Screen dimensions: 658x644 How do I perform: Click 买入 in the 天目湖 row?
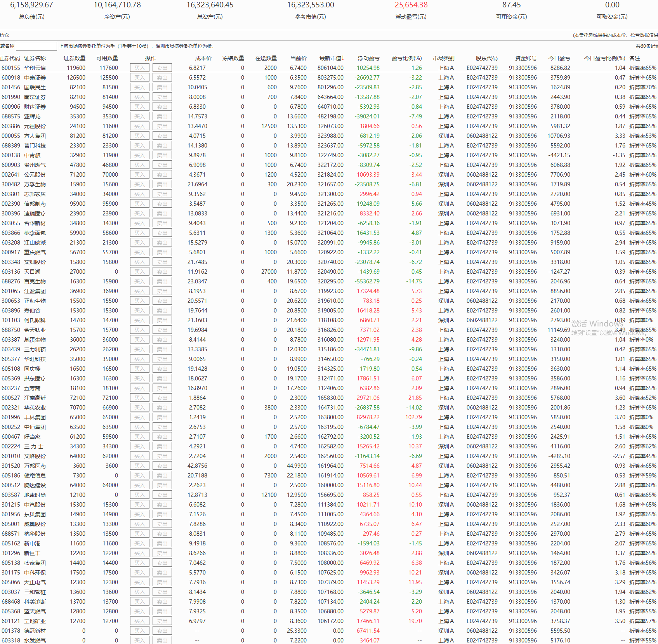(139, 272)
